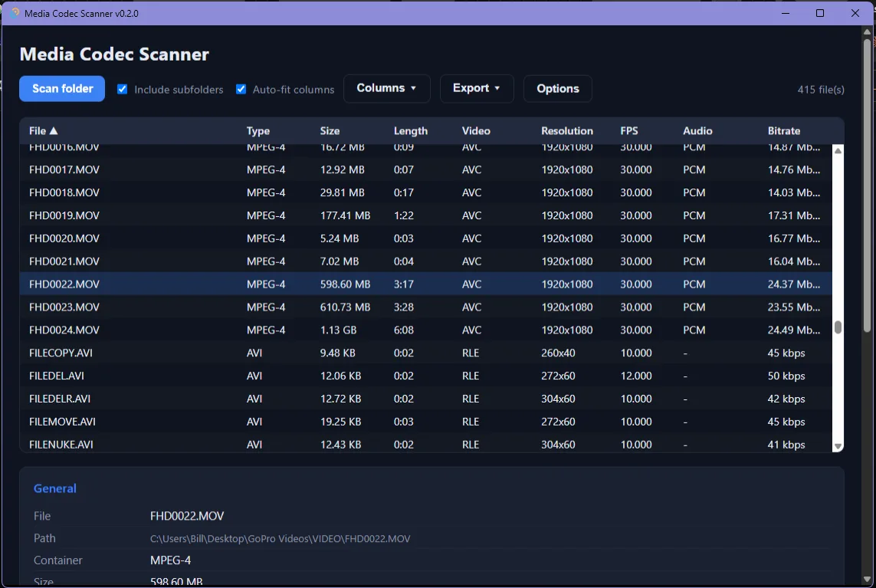Click the Container value MPEG-4 in details
The width and height of the screenshot is (876, 588).
click(170, 560)
